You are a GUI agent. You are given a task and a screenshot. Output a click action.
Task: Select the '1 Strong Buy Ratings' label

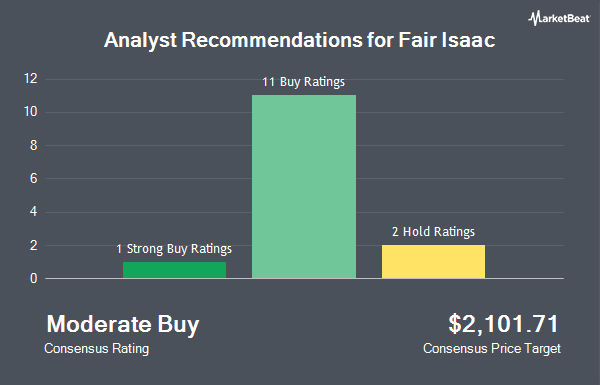[x=174, y=249]
